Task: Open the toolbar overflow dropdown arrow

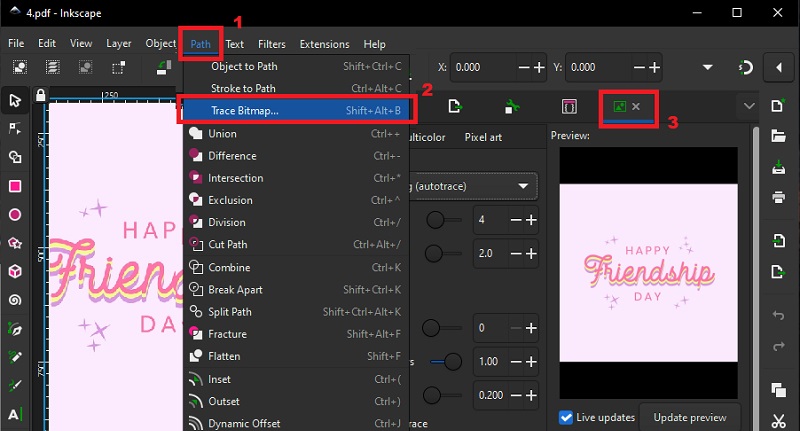Action: click(x=708, y=67)
